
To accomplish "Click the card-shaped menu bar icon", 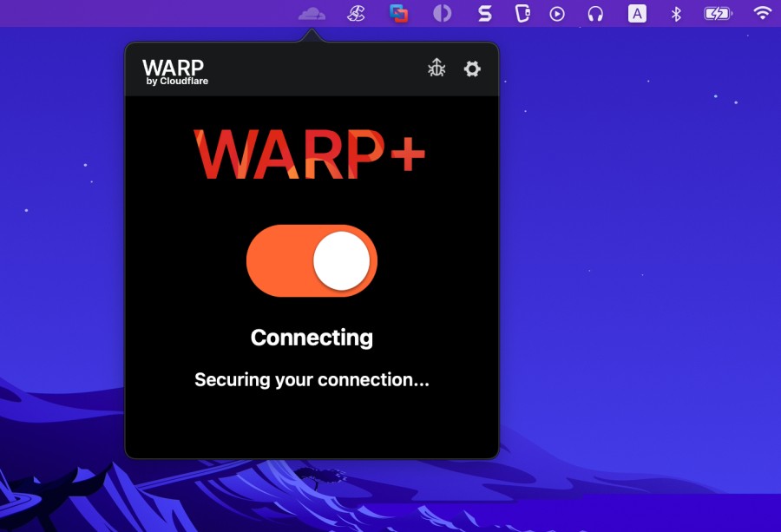I will [522, 13].
